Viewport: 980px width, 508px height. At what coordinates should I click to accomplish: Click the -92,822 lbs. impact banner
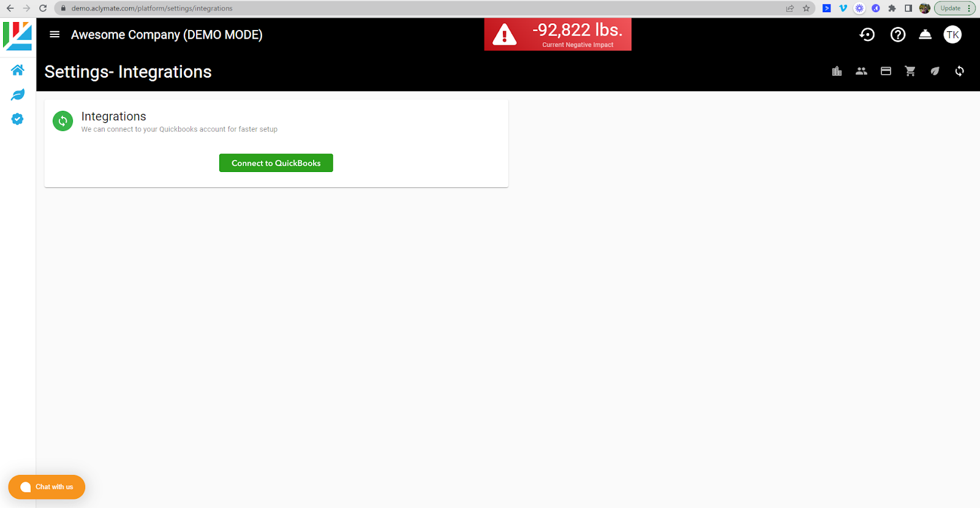click(x=558, y=34)
